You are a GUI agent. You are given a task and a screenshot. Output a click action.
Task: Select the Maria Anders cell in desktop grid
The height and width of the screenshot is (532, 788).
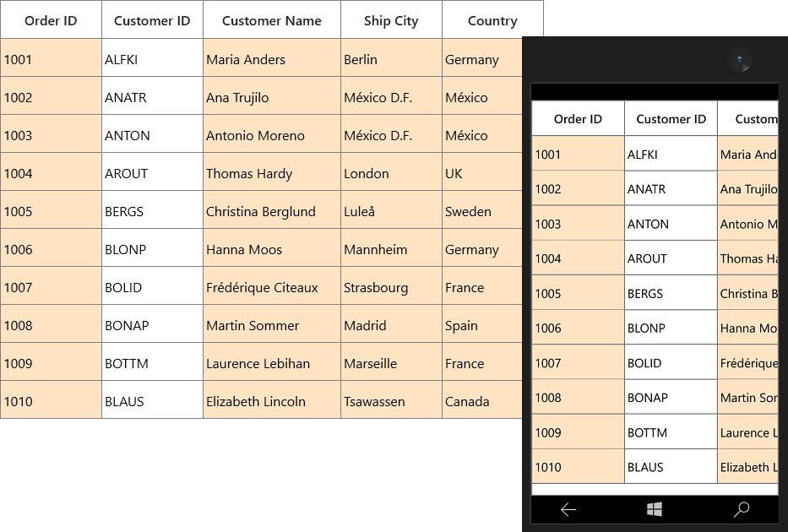[x=272, y=58]
